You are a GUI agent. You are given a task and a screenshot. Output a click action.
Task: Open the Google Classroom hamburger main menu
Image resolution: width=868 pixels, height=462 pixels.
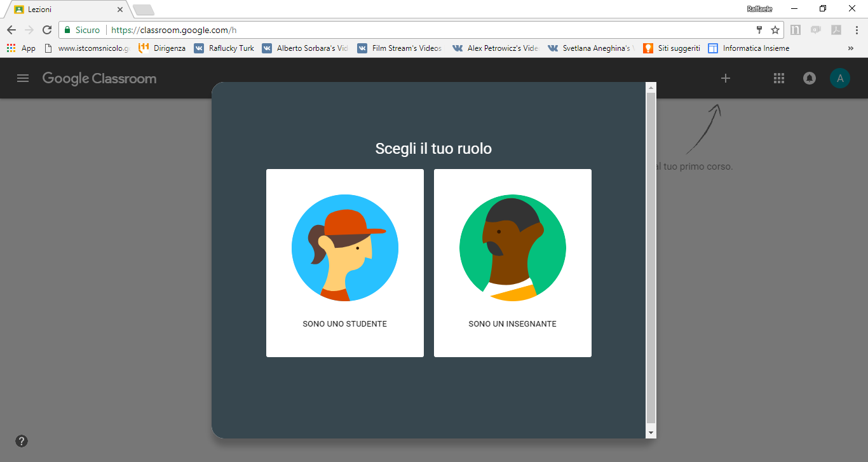[23, 78]
